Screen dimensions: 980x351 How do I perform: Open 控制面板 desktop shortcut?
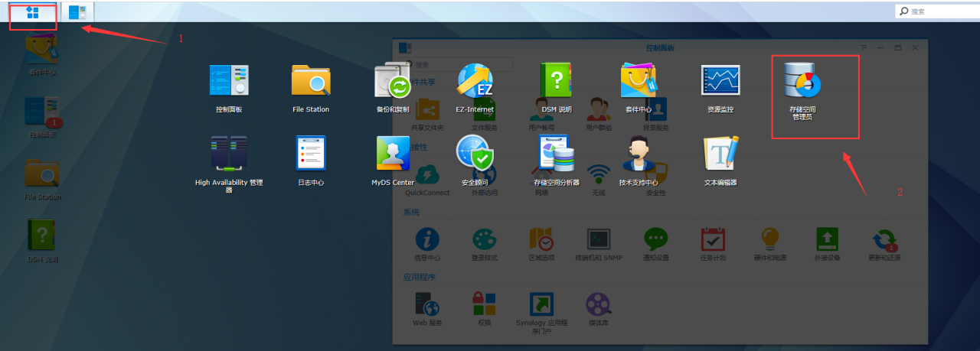pos(43,117)
